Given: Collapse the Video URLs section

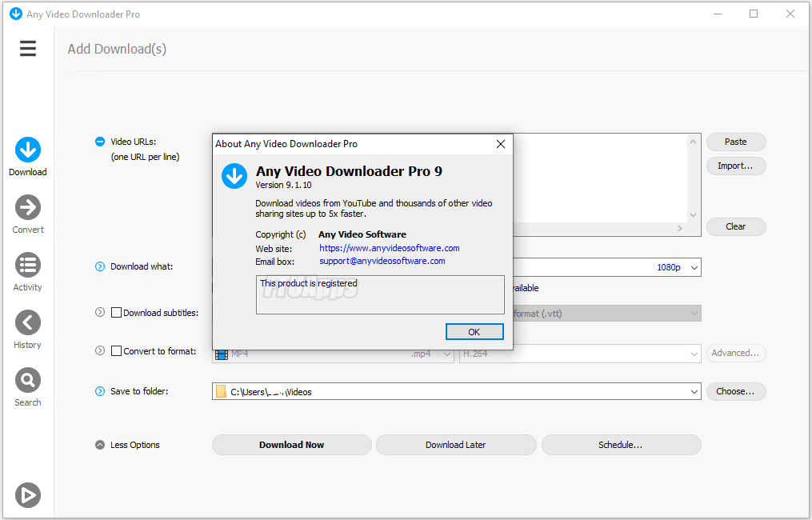Looking at the screenshot, I should tap(100, 142).
